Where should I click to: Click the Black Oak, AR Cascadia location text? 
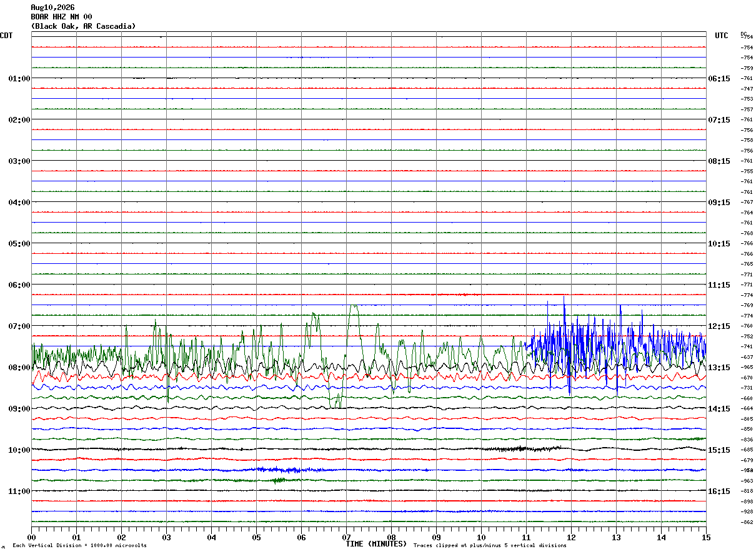click(x=83, y=26)
